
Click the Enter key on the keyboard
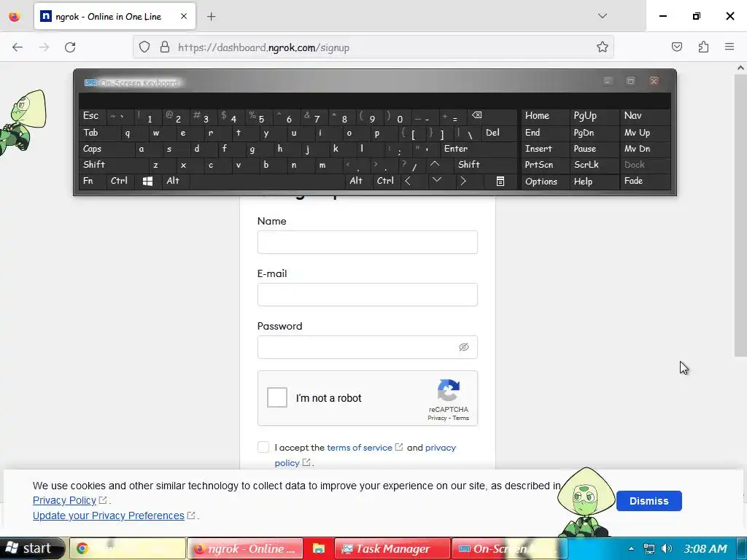479,149
